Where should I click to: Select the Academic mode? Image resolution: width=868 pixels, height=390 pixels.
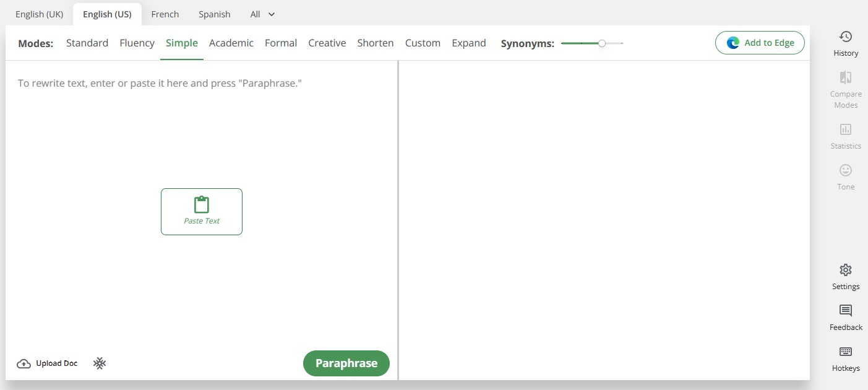(x=231, y=43)
